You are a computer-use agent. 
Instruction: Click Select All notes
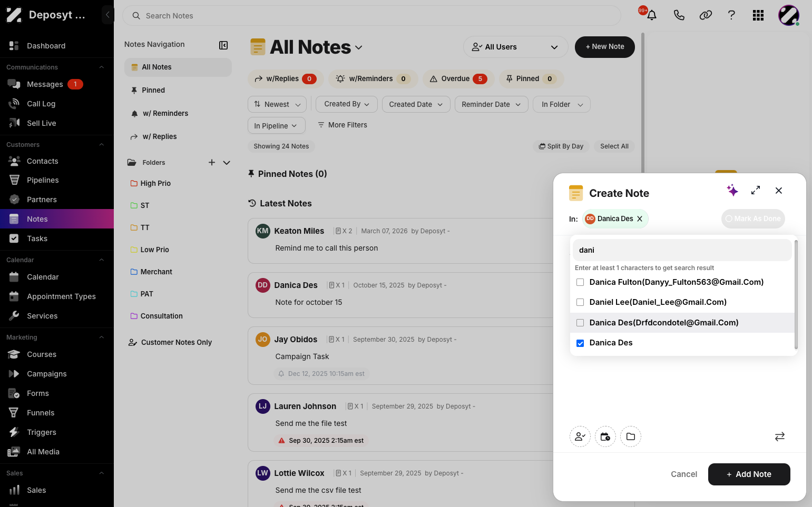coord(614,146)
